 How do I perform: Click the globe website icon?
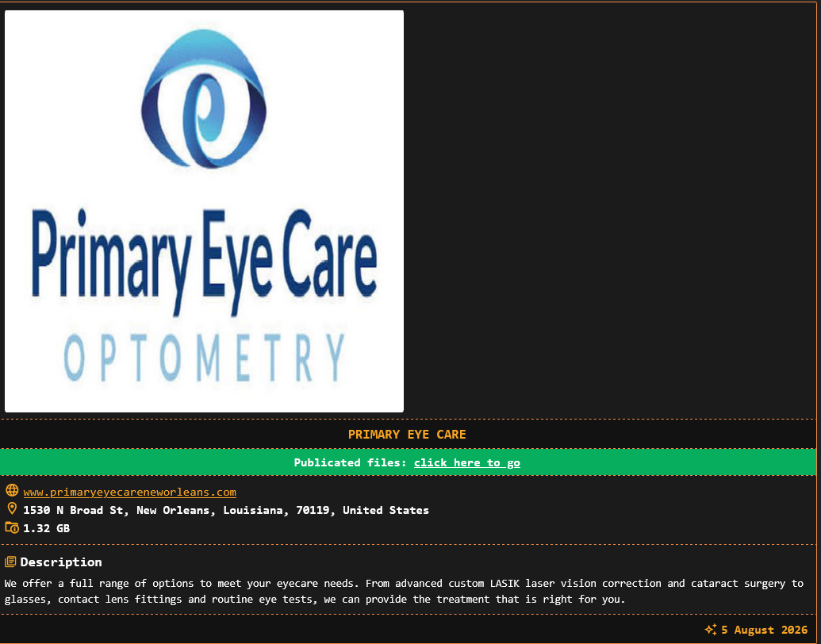point(12,491)
